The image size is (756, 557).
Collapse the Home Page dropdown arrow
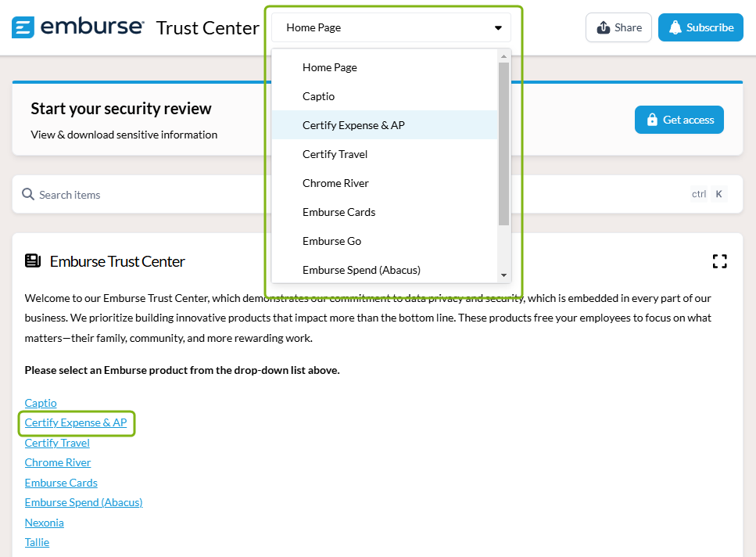498,28
